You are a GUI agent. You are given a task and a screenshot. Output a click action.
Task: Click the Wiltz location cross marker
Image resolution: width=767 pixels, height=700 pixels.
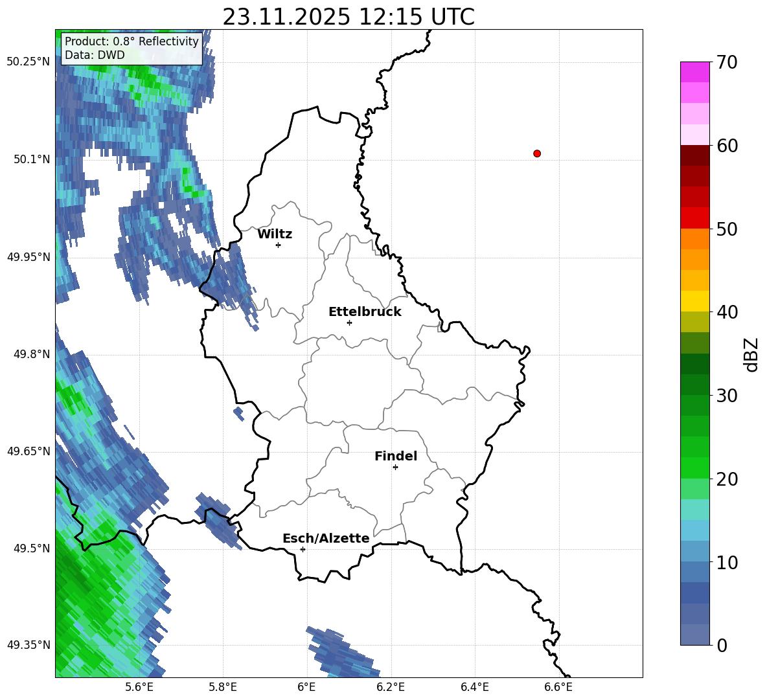(x=279, y=245)
